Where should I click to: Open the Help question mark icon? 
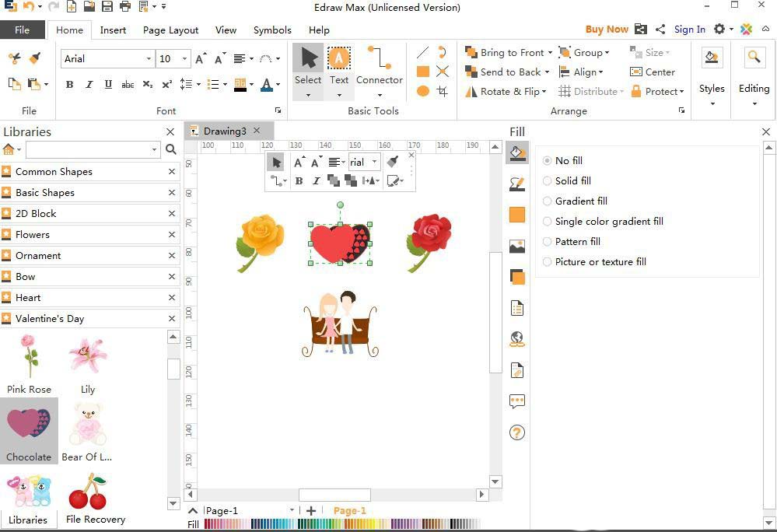click(x=517, y=432)
